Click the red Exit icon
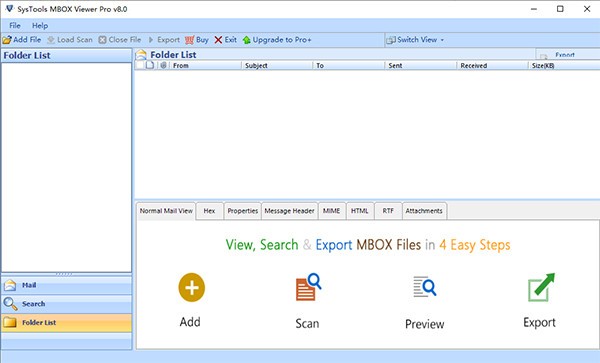600x363 pixels. 218,40
